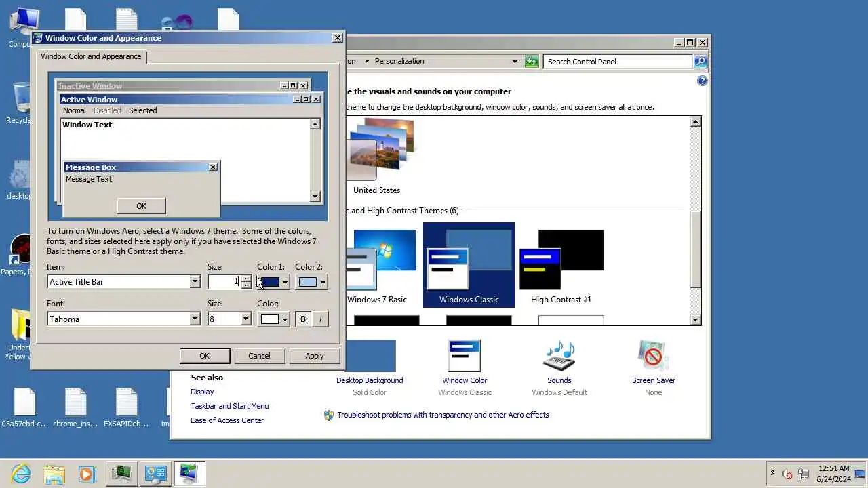The height and width of the screenshot is (488, 868).
Task: Open the Recycle Bin desktop icon
Action: pyautogui.click(x=22, y=102)
